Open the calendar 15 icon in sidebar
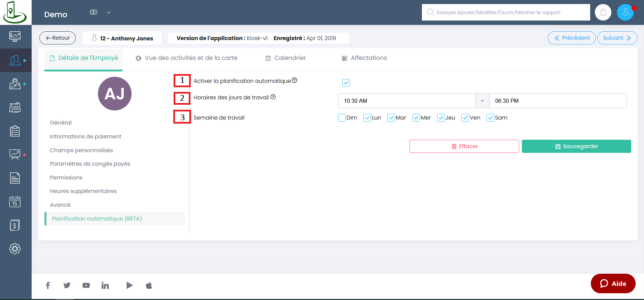644x300 pixels. (15, 202)
